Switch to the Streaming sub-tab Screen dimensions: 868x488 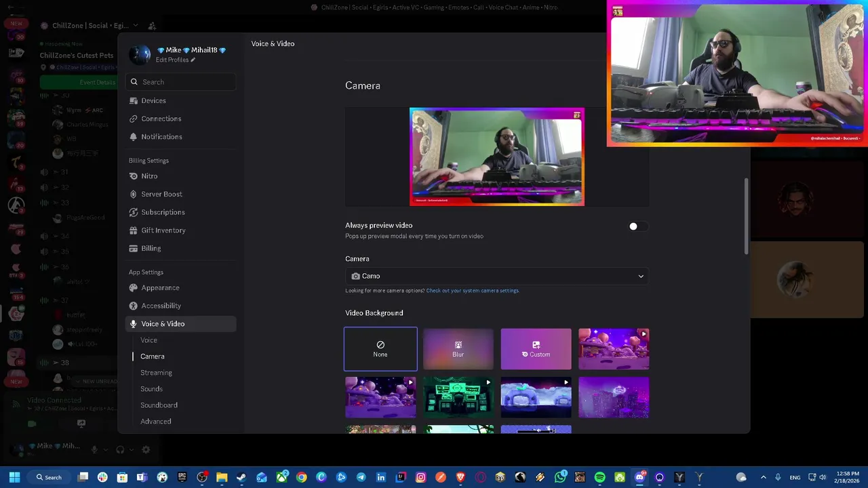tap(156, 373)
